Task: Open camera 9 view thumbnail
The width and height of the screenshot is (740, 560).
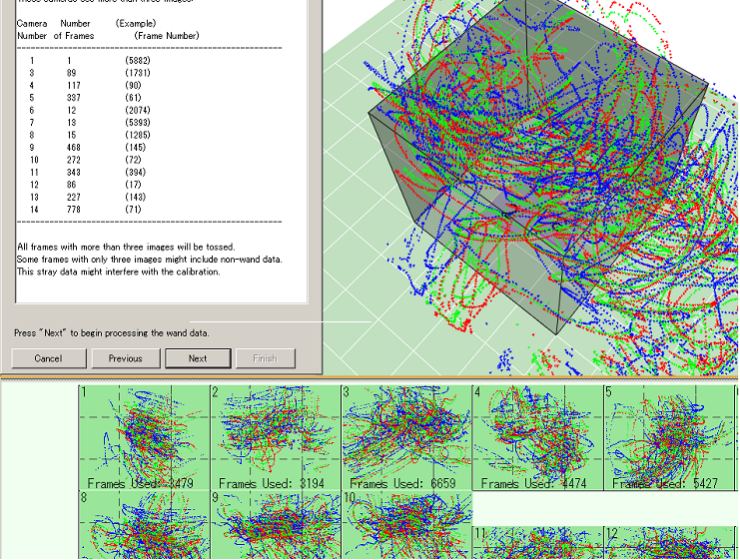Action: [x=276, y=525]
